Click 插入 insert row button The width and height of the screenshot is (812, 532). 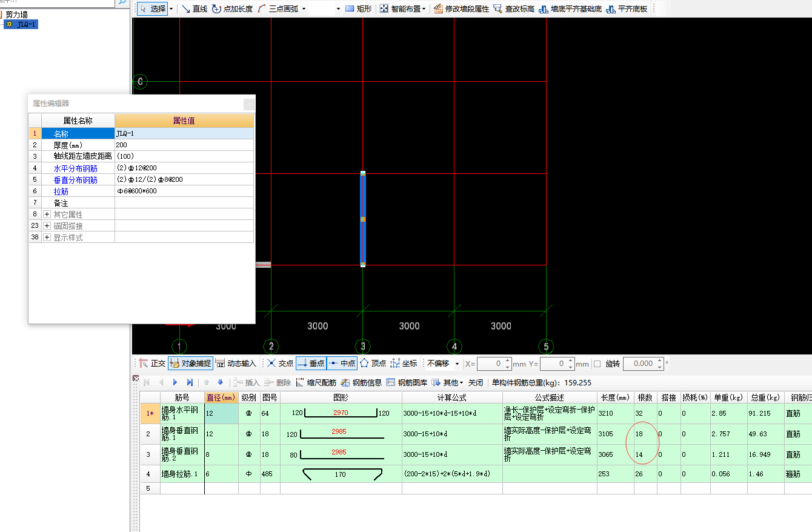click(247, 382)
